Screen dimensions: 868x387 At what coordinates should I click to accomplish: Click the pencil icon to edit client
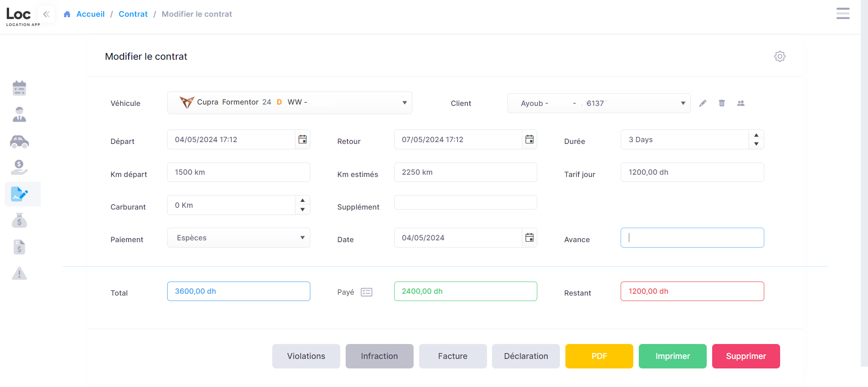[703, 103]
